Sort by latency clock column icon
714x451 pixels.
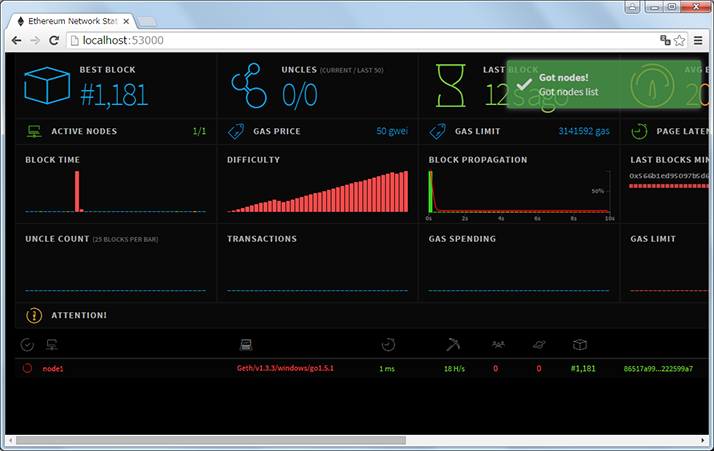pyautogui.click(x=388, y=345)
